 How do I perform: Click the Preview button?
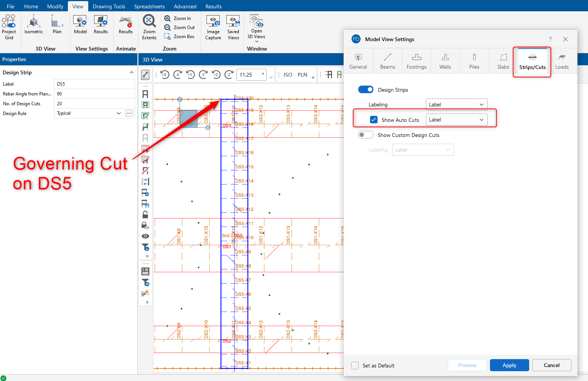467,365
